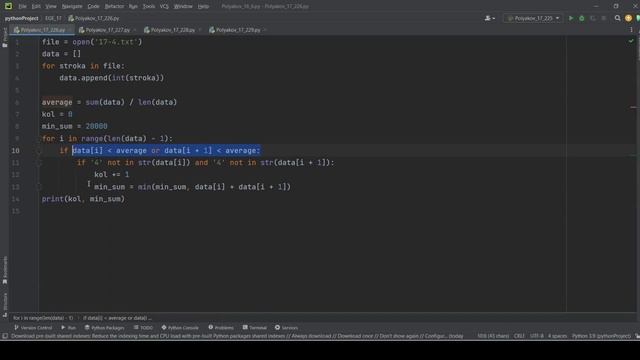This screenshot has height=360, width=640.
Task: Open the Window menu
Action: pos(183,7)
